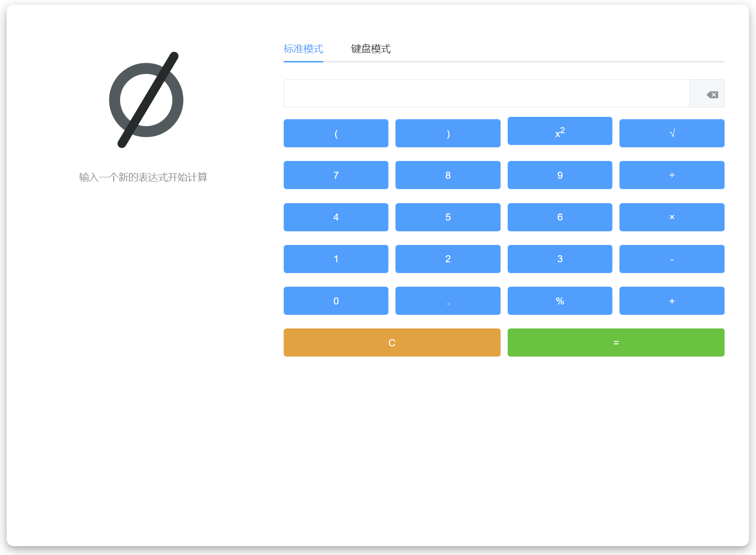
Task: Tap the number 0 key
Action: (x=336, y=301)
